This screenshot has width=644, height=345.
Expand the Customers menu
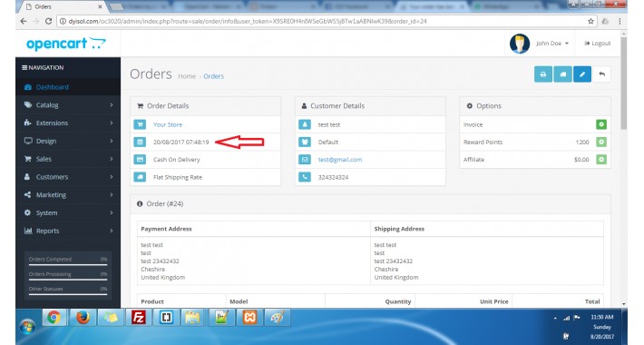pos(68,177)
